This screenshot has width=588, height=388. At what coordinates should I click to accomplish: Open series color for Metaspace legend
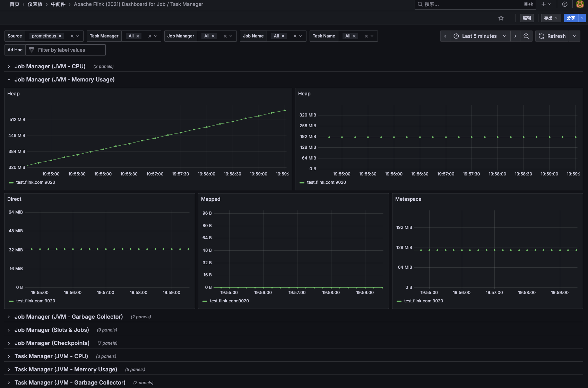tap(399, 301)
